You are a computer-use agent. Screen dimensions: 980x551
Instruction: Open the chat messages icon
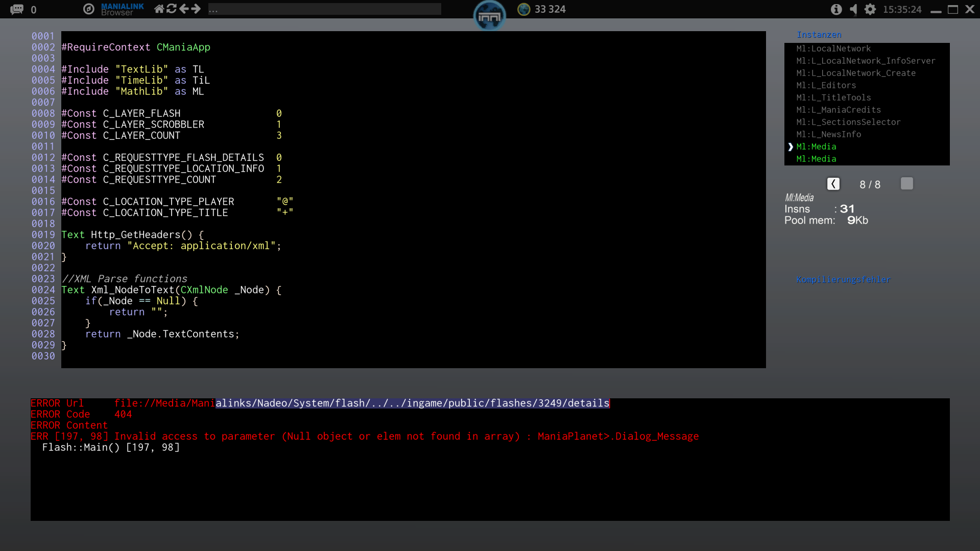coord(17,9)
